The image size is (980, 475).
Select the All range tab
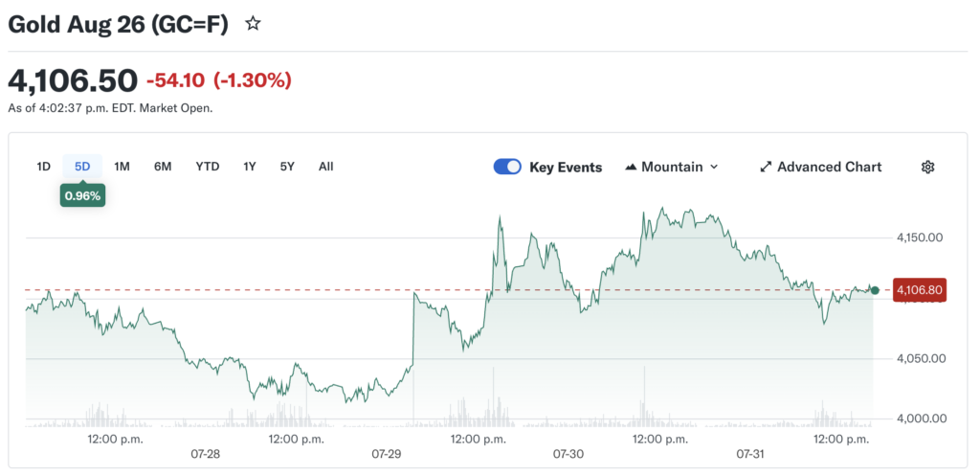click(x=325, y=167)
